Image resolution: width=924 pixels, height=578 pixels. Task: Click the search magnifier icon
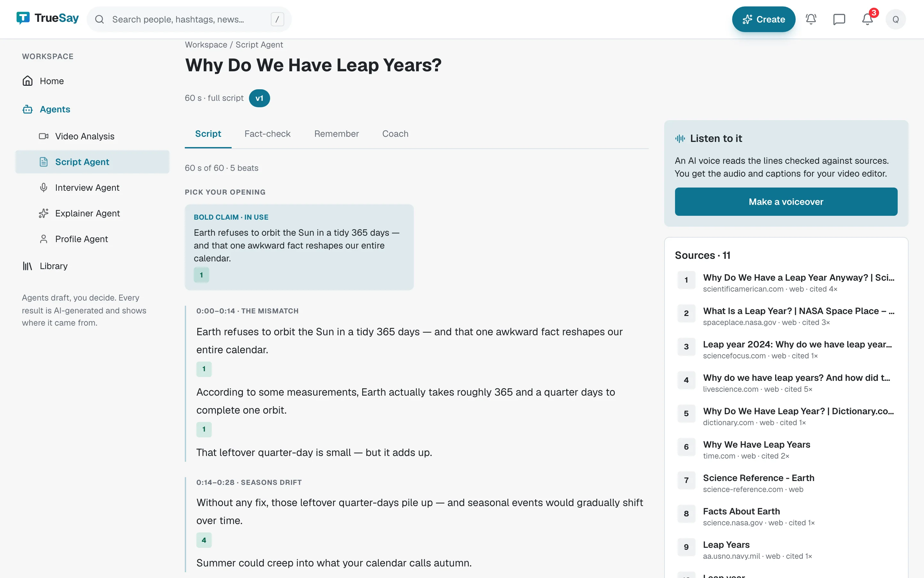click(99, 20)
